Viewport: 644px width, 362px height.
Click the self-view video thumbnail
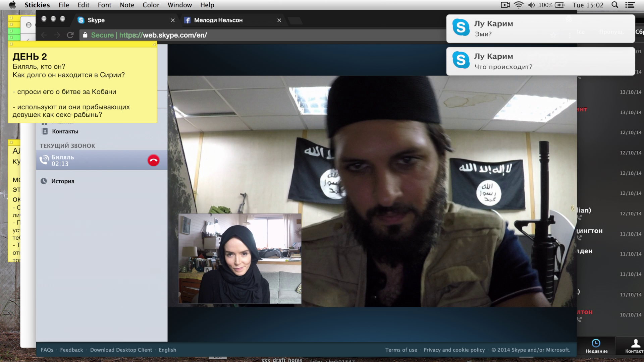coord(240,258)
